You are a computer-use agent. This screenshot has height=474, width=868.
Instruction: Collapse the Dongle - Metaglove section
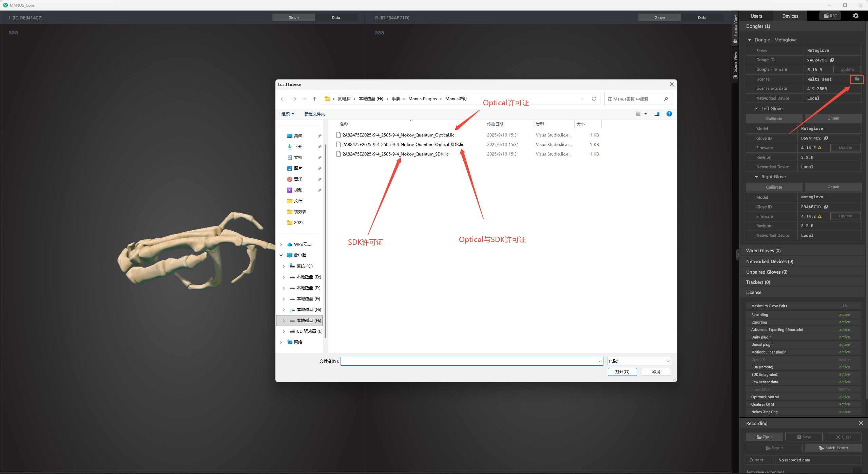tap(750, 40)
